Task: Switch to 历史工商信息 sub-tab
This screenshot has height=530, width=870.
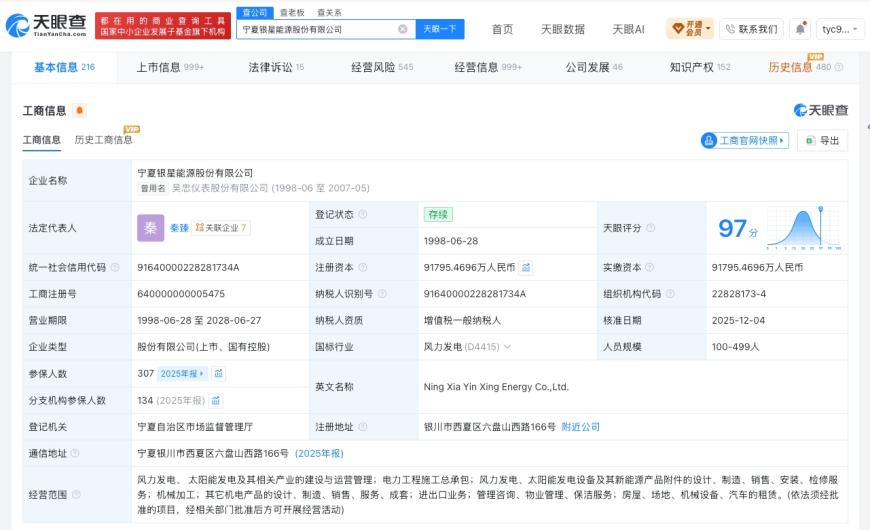Action: 104,140
